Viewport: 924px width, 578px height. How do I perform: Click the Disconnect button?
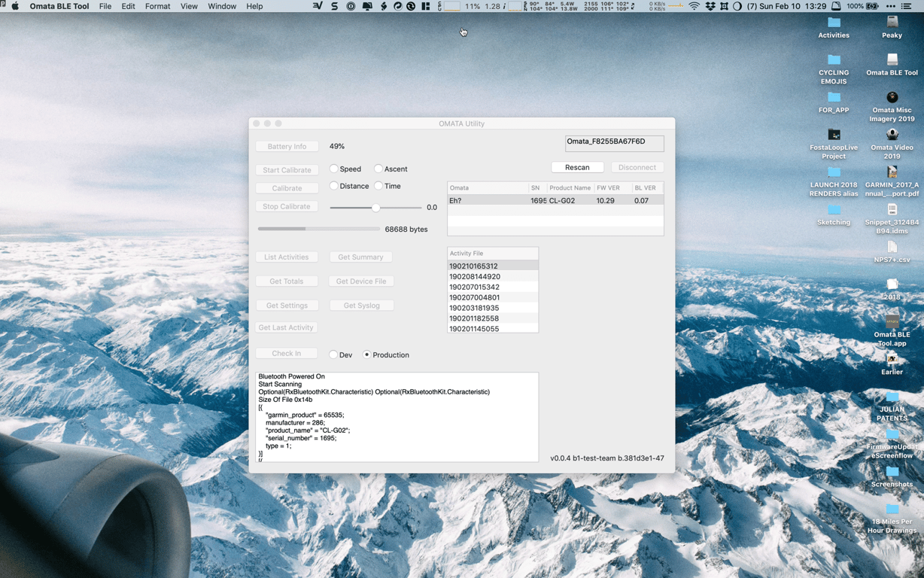coord(637,167)
